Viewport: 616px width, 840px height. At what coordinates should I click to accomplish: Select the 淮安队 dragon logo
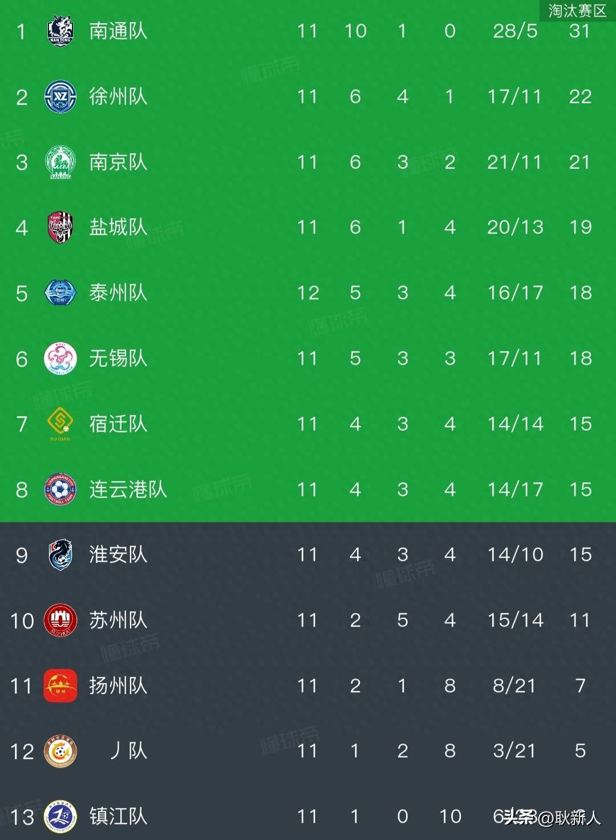(x=60, y=555)
